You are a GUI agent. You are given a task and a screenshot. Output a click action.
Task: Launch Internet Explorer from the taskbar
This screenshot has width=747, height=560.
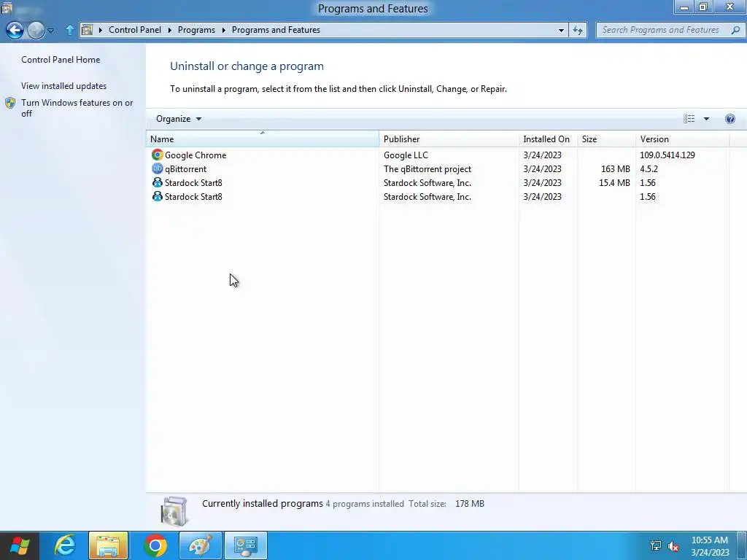65,545
